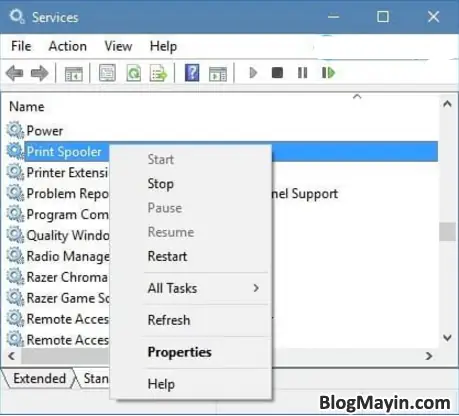Click the blue Help toolbar icon
Screen dimensions: 459x416
192,73
